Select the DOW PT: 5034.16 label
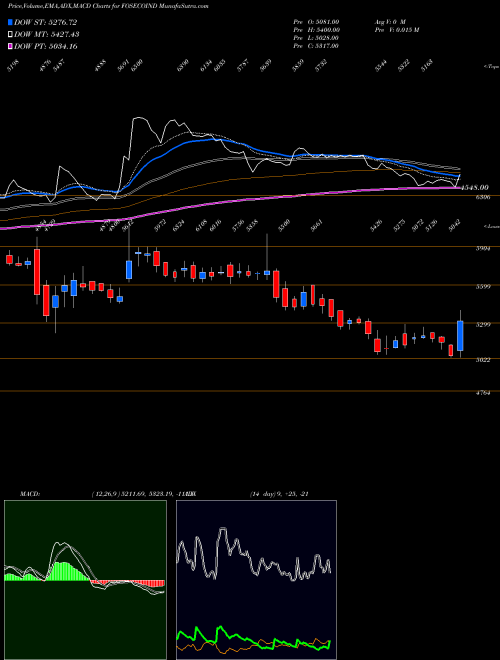Screen dimensions: 500x660 pos(45,46)
